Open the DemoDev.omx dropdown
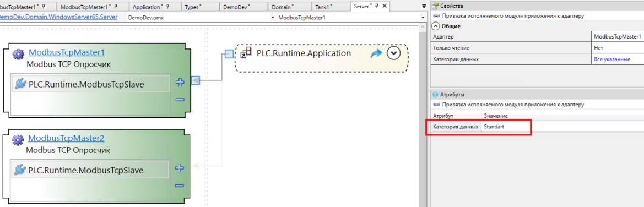 tap(273, 18)
